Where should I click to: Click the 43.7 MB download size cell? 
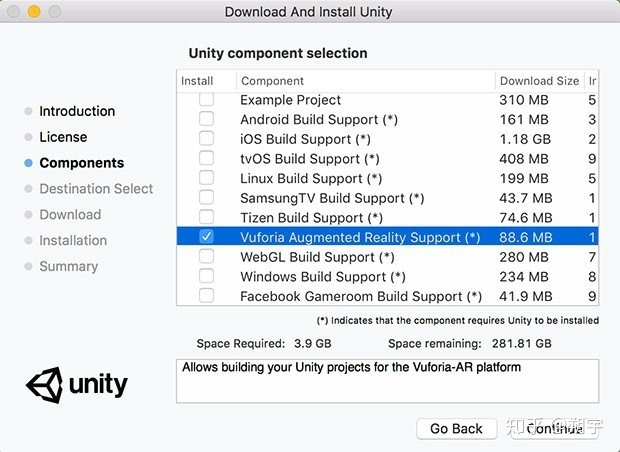tap(525, 198)
